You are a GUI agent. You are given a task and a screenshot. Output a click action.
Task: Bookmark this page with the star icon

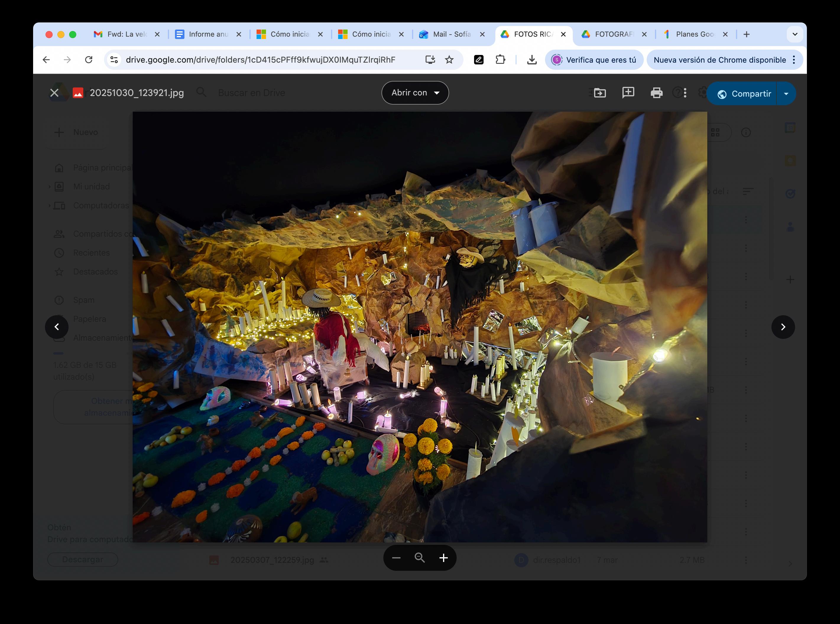pyautogui.click(x=449, y=60)
